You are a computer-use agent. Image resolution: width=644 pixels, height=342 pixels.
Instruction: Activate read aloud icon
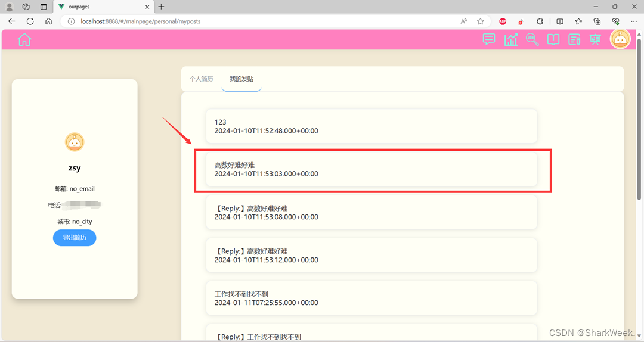coord(464,21)
